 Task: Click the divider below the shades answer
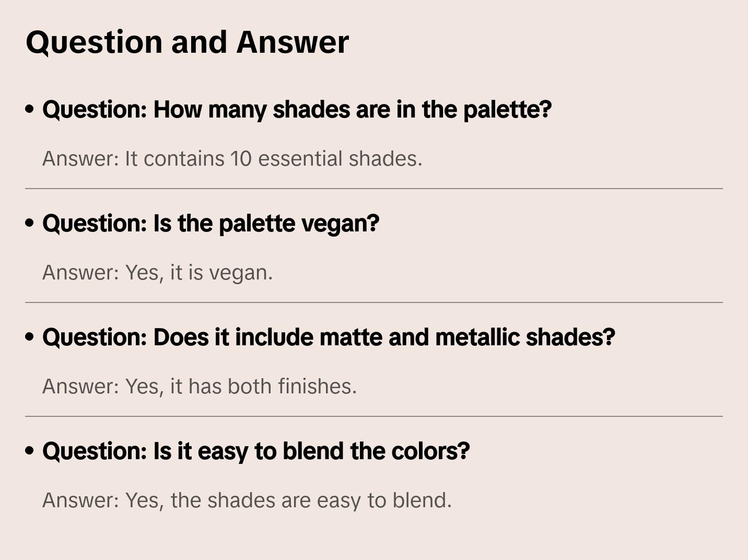coord(374,189)
